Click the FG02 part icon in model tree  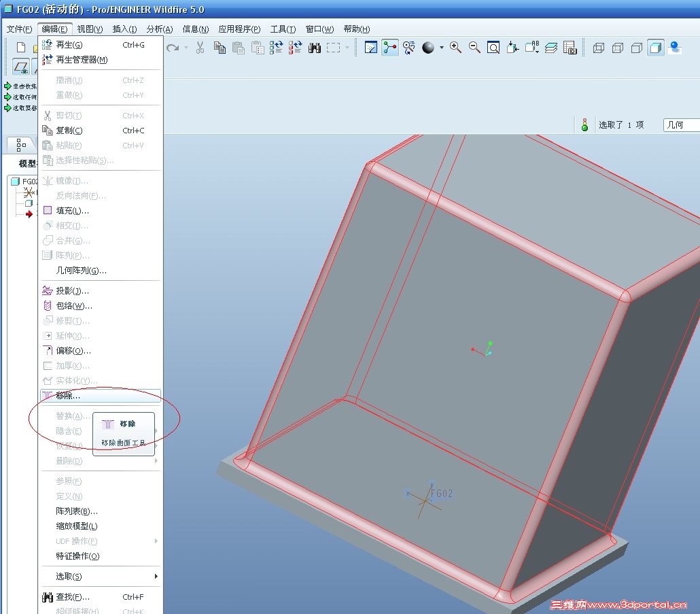[x=15, y=182]
